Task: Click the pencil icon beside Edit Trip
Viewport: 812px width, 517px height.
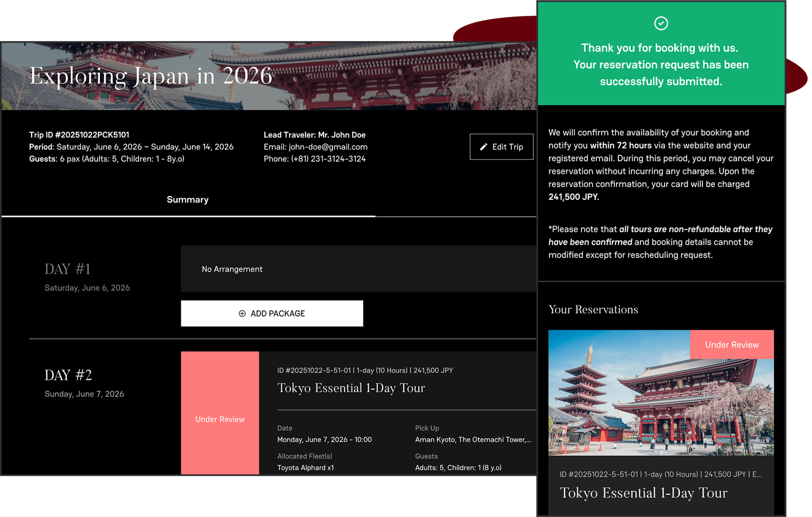Action: [x=483, y=147]
